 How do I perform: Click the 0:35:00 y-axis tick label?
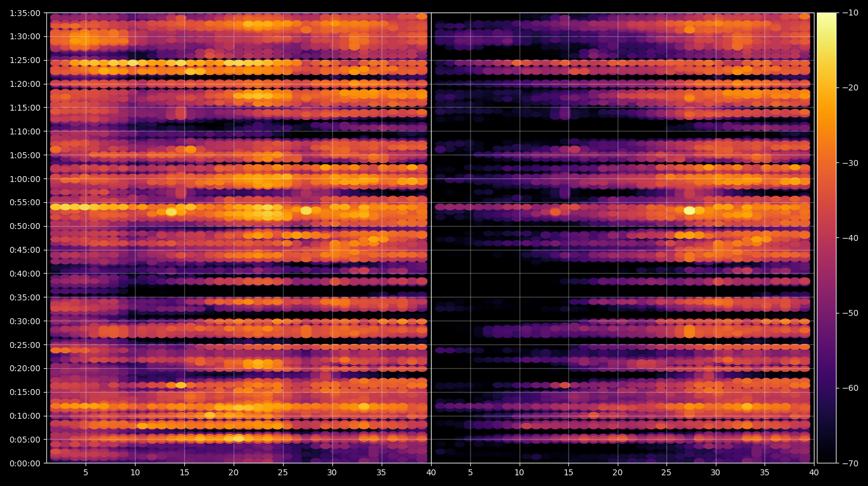point(25,297)
